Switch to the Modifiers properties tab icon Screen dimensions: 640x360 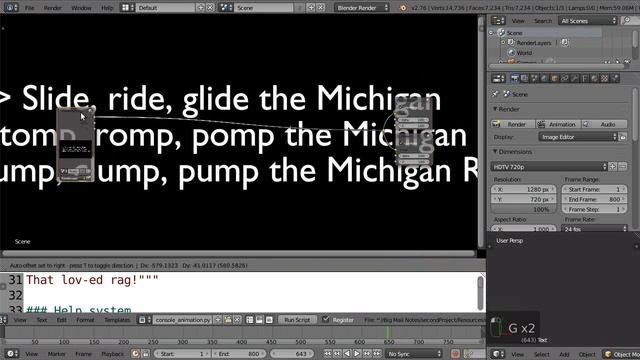(x=574, y=78)
